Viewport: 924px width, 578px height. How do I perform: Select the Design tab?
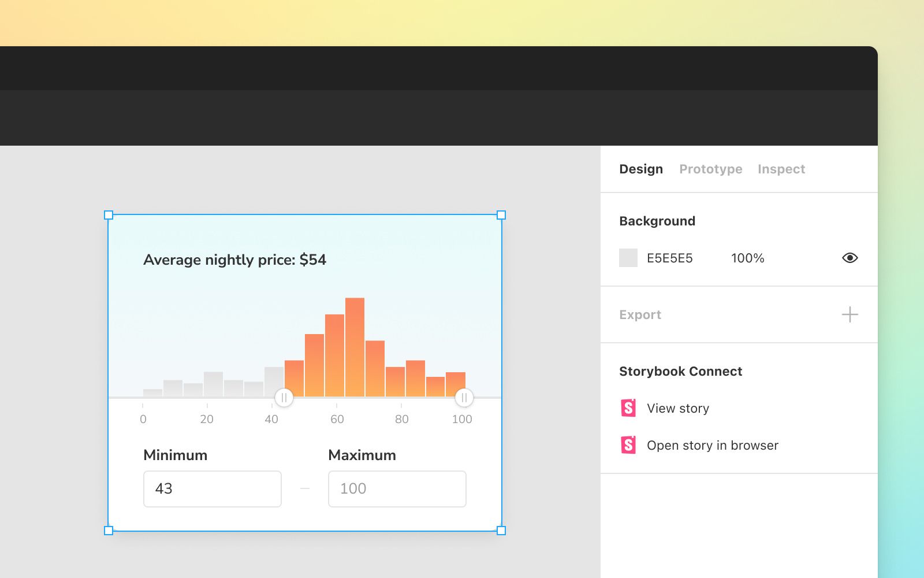[641, 169]
